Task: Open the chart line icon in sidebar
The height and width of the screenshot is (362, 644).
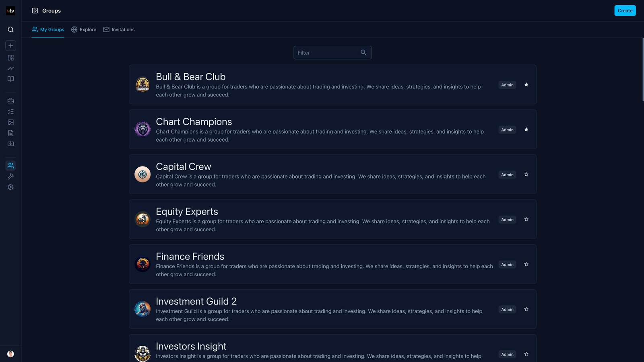Action: pyautogui.click(x=11, y=68)
